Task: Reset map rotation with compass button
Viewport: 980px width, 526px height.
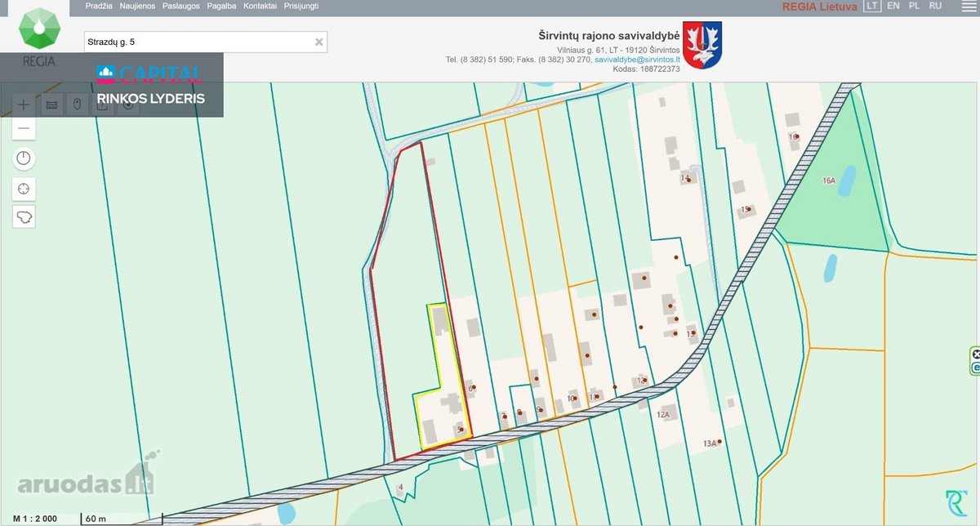Action: 24,158
